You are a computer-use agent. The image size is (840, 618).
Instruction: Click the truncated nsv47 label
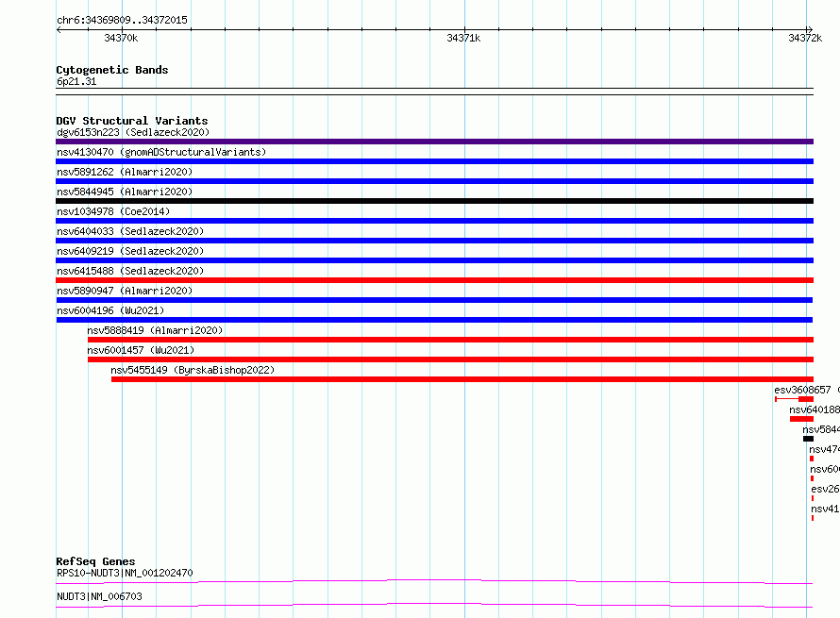point(824,449)
